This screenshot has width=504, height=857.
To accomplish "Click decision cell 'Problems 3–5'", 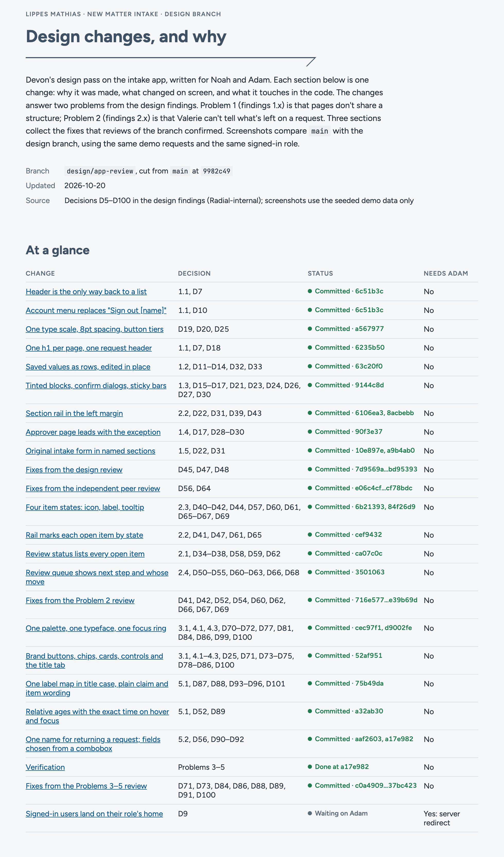I will pos(201,767).
